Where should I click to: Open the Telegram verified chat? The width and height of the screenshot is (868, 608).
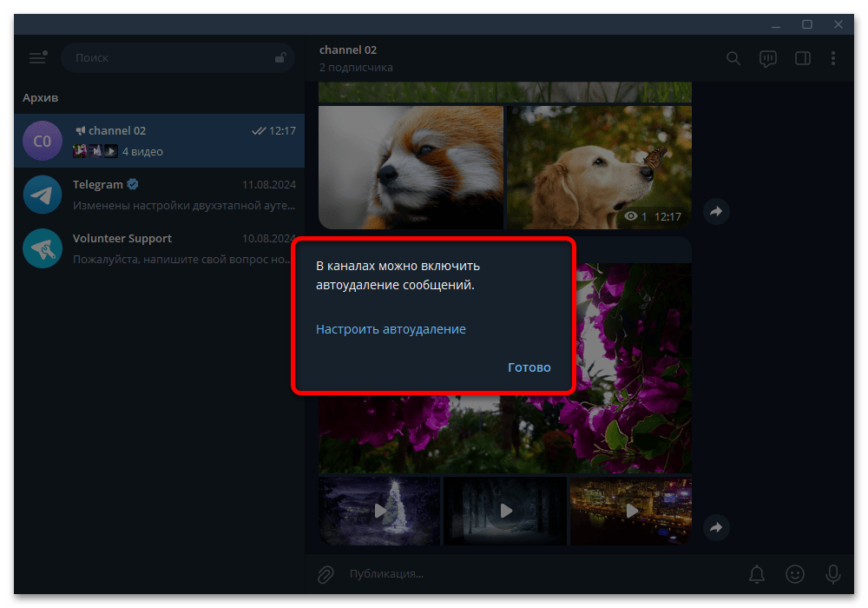click(153, 195)
